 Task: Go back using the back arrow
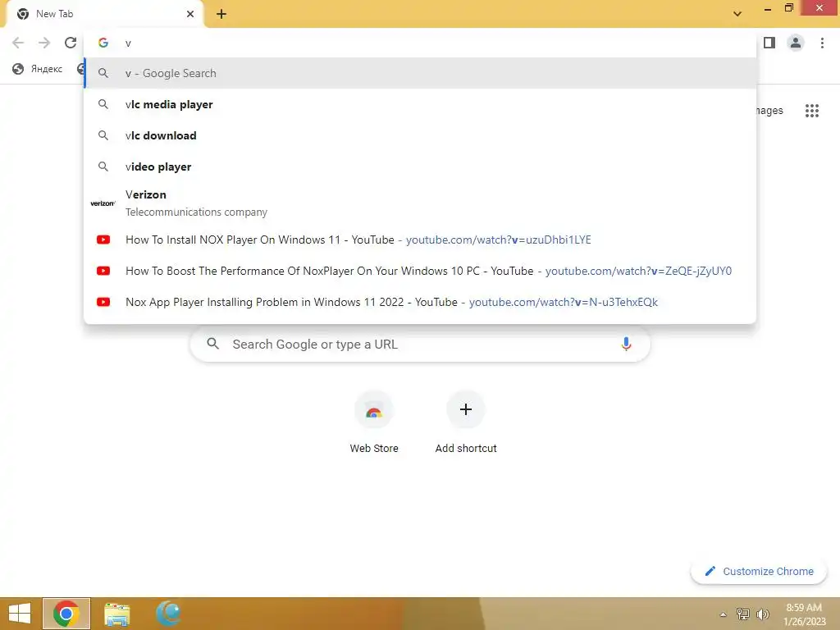[x=18, y=43]
